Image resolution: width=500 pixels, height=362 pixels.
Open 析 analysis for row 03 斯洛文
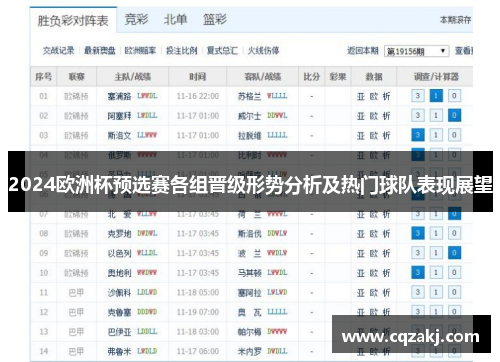coord(386,136)
